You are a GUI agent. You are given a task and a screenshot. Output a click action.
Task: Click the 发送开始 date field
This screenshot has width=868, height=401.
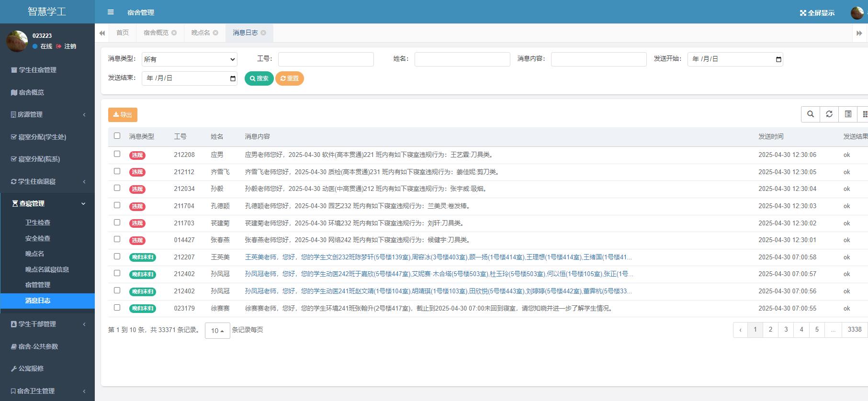[x=735, y=59]
